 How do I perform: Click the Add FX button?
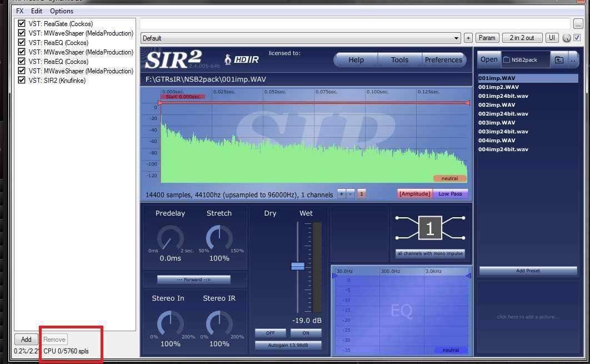coord(26,339)
